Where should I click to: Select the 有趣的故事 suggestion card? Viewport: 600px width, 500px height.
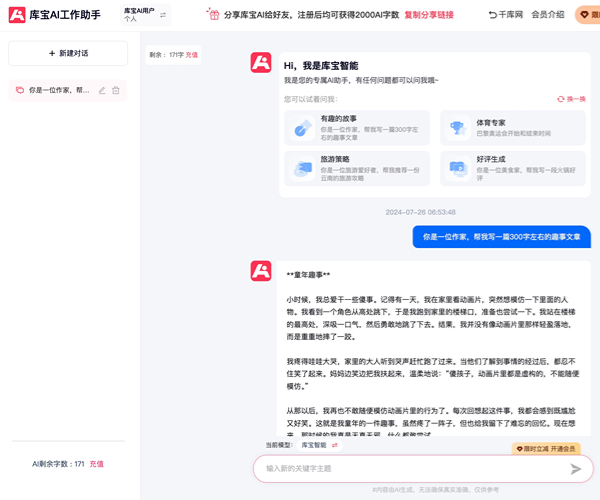(x=356, y=127)
